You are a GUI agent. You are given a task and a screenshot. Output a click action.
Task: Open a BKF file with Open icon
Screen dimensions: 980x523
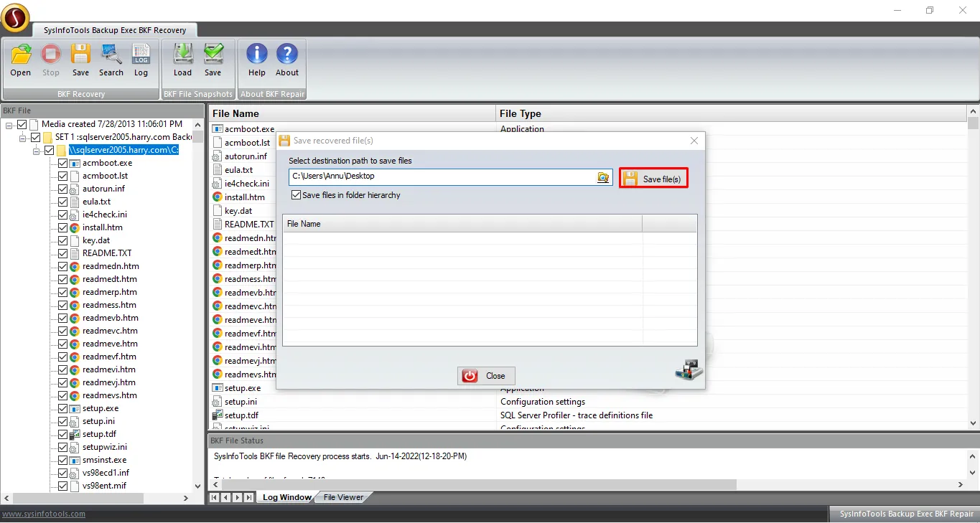tap(21, 60)
